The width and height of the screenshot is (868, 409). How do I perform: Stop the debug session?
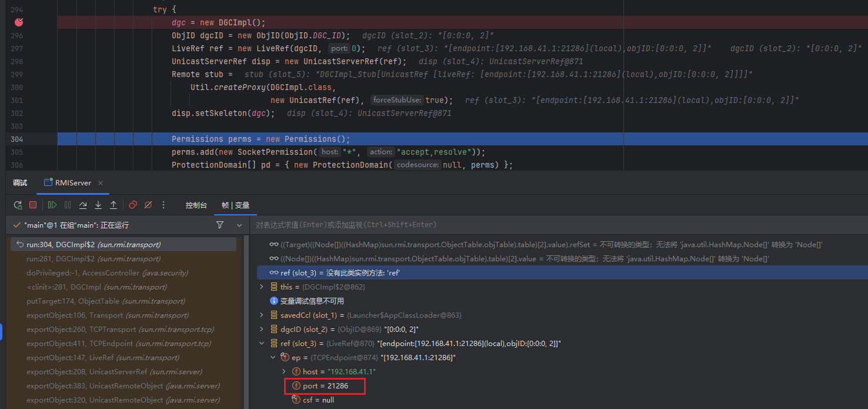click(33, 205)
